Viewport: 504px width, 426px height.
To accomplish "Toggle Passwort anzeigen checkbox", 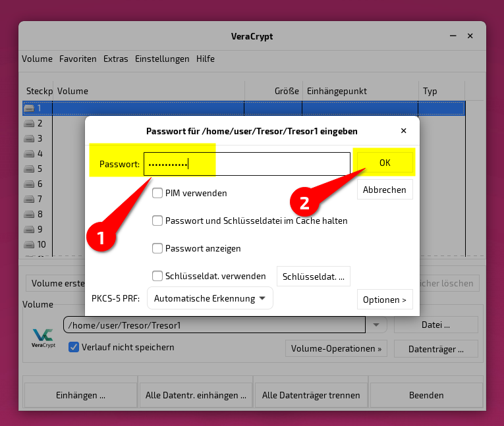I will point(157,248).
